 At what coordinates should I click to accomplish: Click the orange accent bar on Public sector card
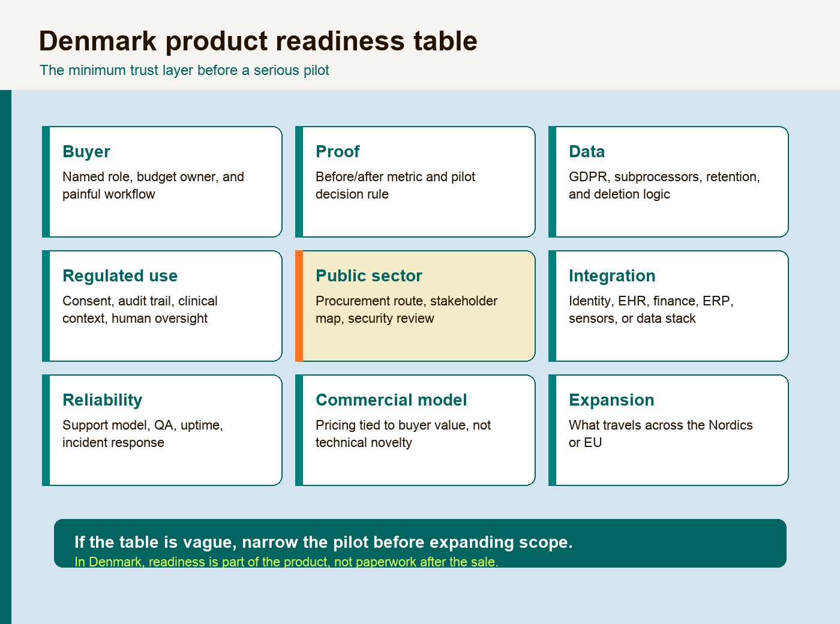click(x=299, y=306)
